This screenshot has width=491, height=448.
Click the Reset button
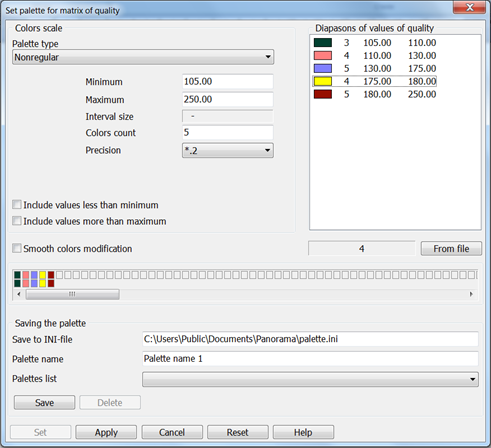238,432
